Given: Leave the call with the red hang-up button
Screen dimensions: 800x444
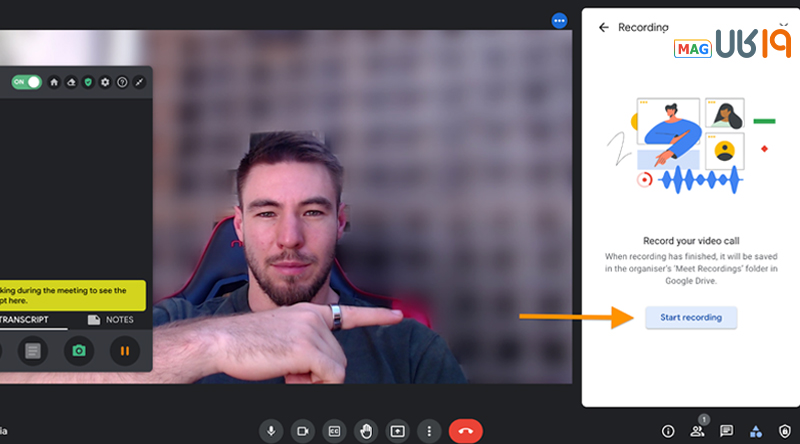Looking at the screenshot, I should 465,431.
